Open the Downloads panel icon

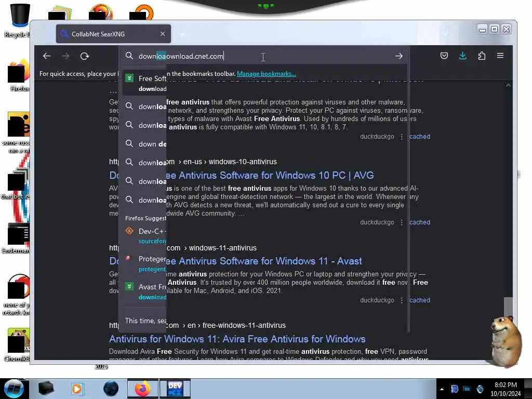pos(462,56)
